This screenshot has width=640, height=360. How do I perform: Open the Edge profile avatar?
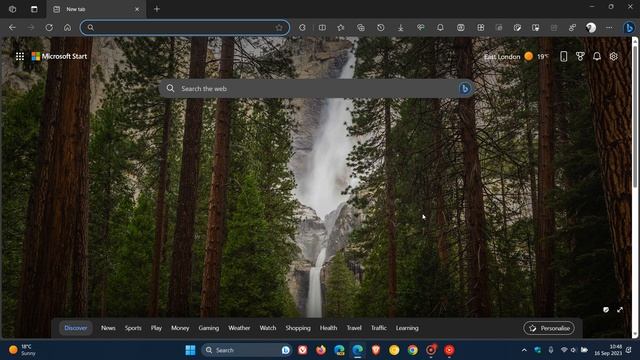coord(591,28)
